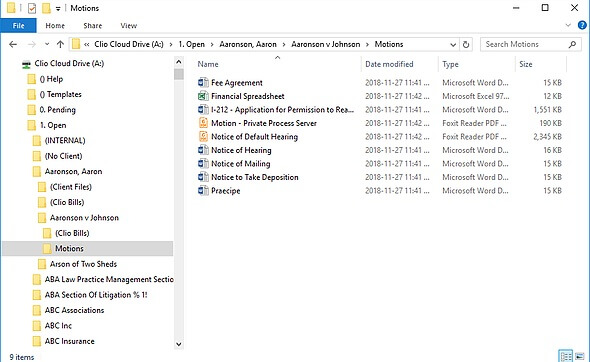
Task: Switch to large icons view in status bar
Action: tap(580, 356)
